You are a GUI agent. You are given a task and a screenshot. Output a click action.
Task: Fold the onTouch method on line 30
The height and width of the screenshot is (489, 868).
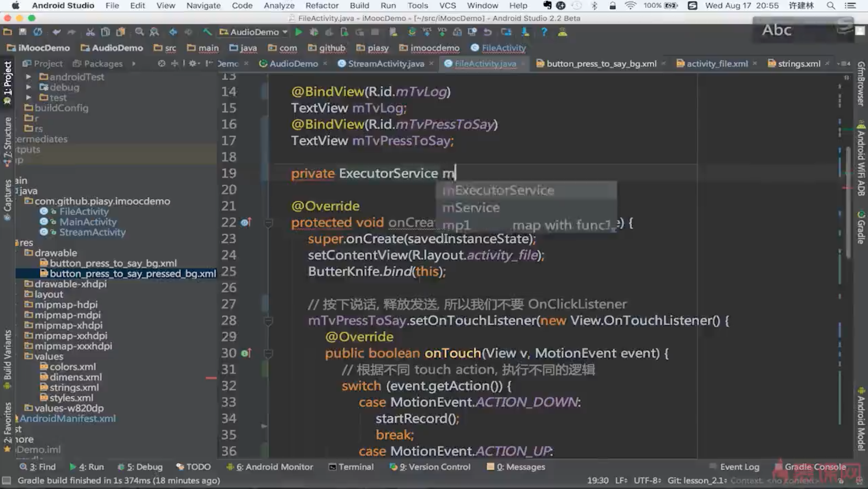[268, 353]
